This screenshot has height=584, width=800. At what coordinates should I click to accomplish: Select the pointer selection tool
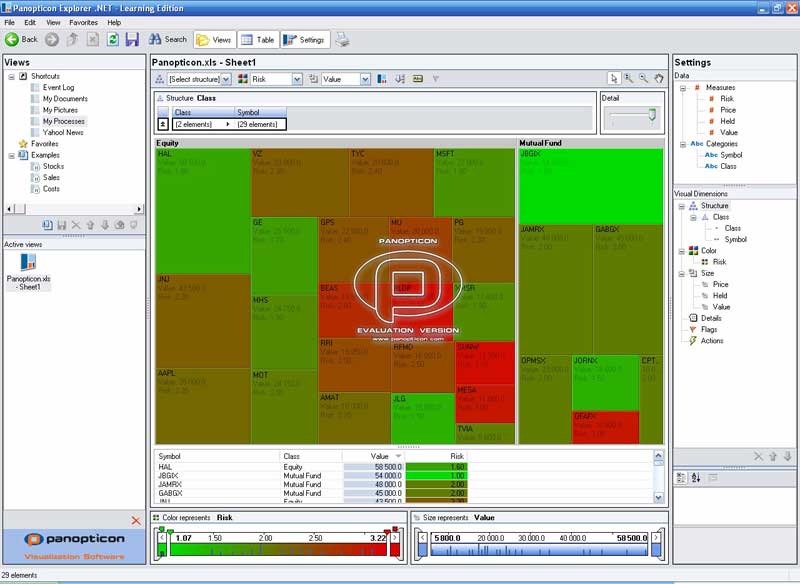pos(614,79)
